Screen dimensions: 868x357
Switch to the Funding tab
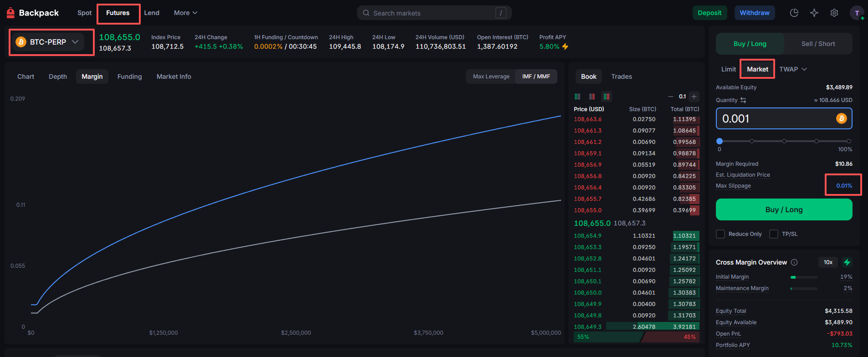click(129, 76)
